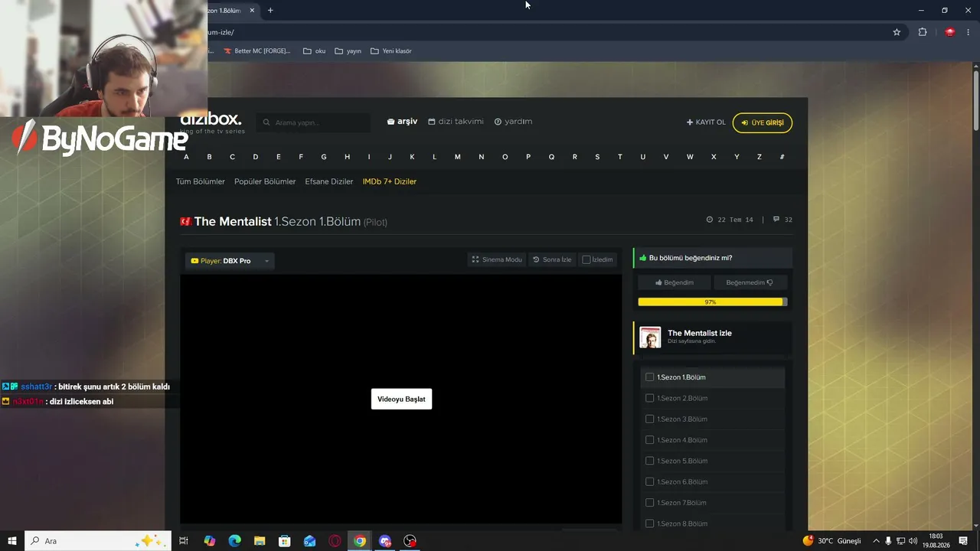Open the Efsane Diziler tab
Image resolution: width=980 pixels, height=551 pixels.
pos(329,181)
